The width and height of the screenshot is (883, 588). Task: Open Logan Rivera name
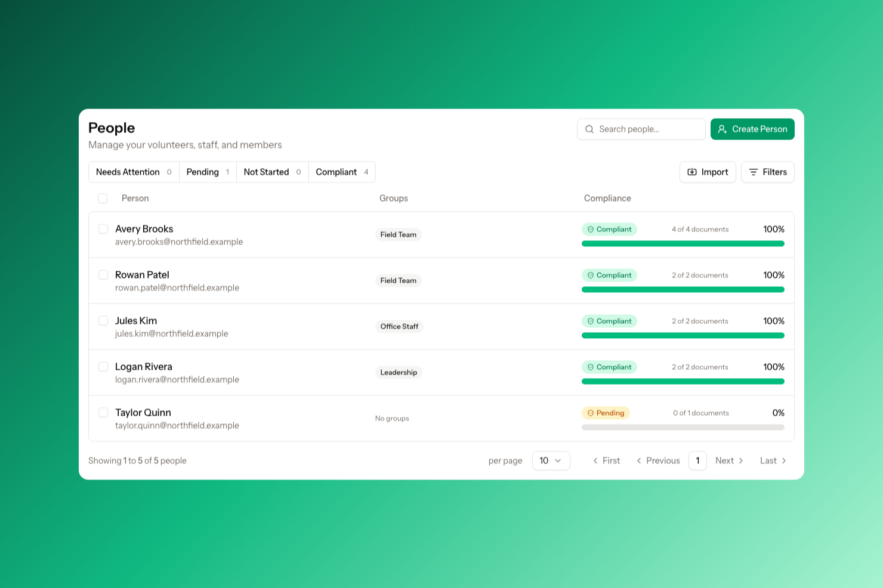[144, 367]
